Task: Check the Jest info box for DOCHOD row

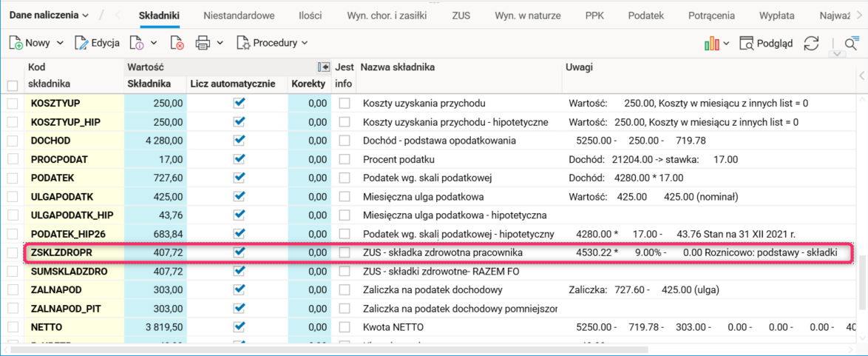Action: (344, 140)
